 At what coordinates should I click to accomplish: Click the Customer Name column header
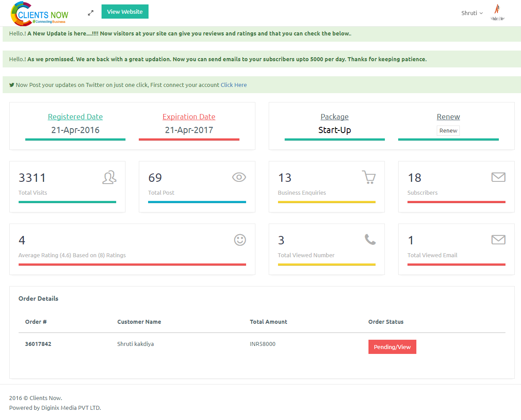coord(139,322)
